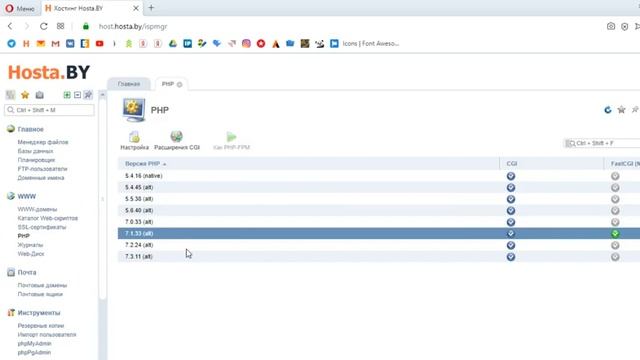Image resolution: width=640 pixels, height=360 pixels.
Task: Open the Настройка PHP settings icon
Action: 134,141
